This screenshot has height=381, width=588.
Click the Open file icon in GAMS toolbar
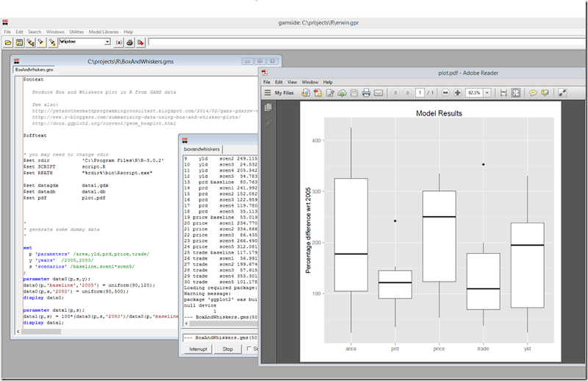pos(8,43)
